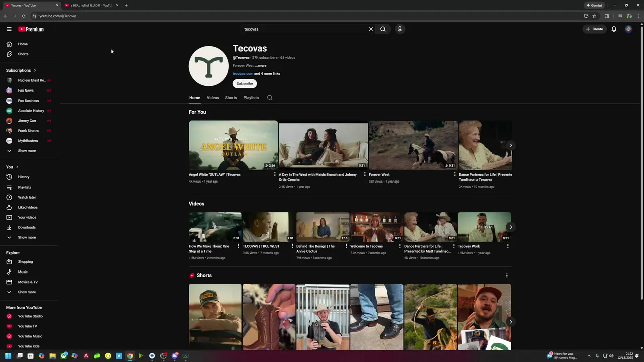
Task: Show more Explore categories
Action: point(27,292)
